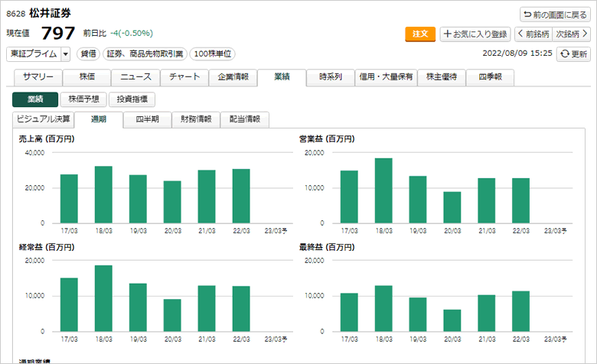
Task: Open the サマリー tab
Action: [38, 77]
